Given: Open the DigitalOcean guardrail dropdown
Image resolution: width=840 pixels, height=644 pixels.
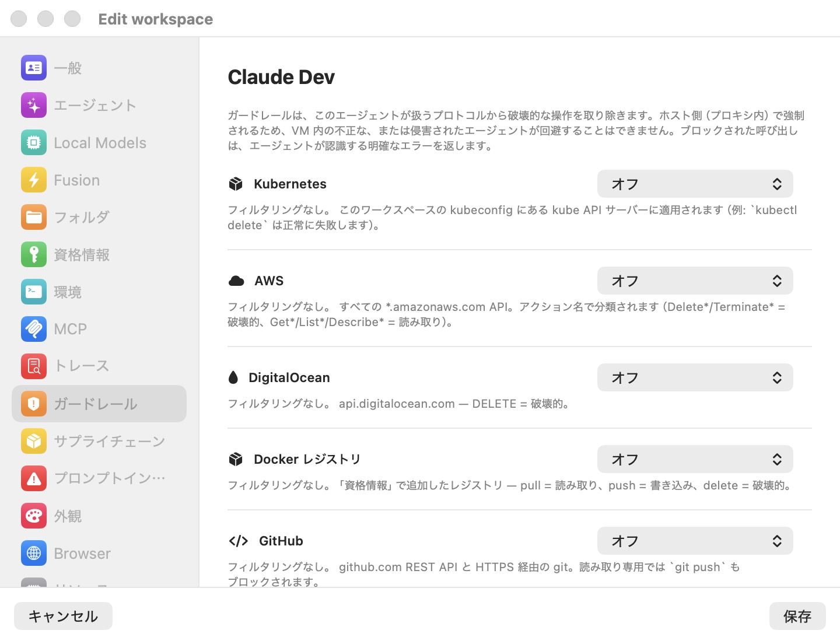Looking at the screenshot, I should (695, 377).
